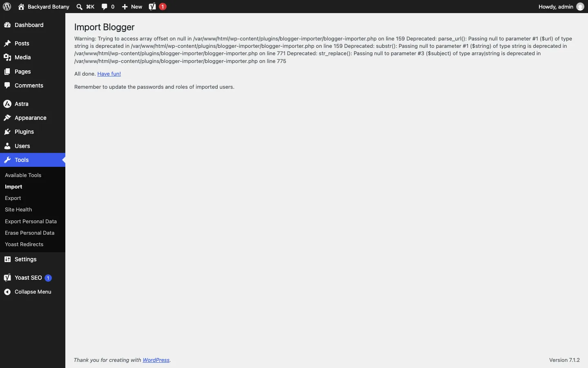Viewport: 588px width, 368px height.
Task: Open the 'Howdy, admin' account menu
Action: pyautogui.click(x=561, y=7)
